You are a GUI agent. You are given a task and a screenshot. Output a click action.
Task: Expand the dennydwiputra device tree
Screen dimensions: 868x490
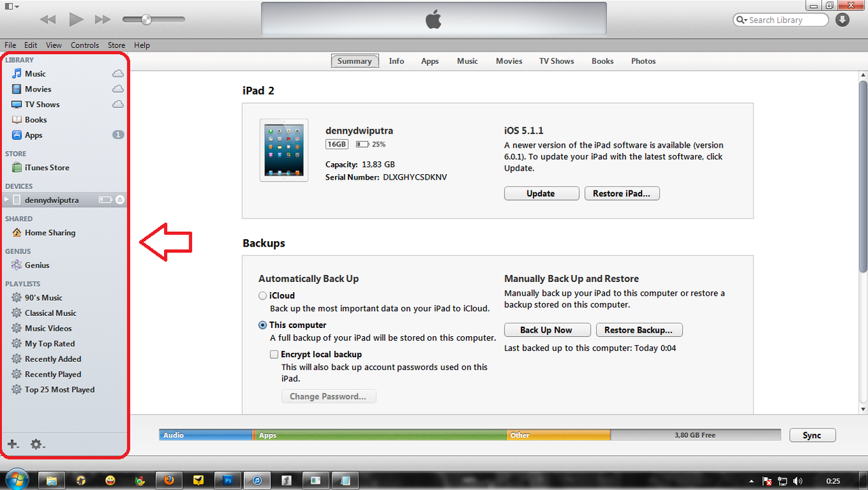point(7,200)
